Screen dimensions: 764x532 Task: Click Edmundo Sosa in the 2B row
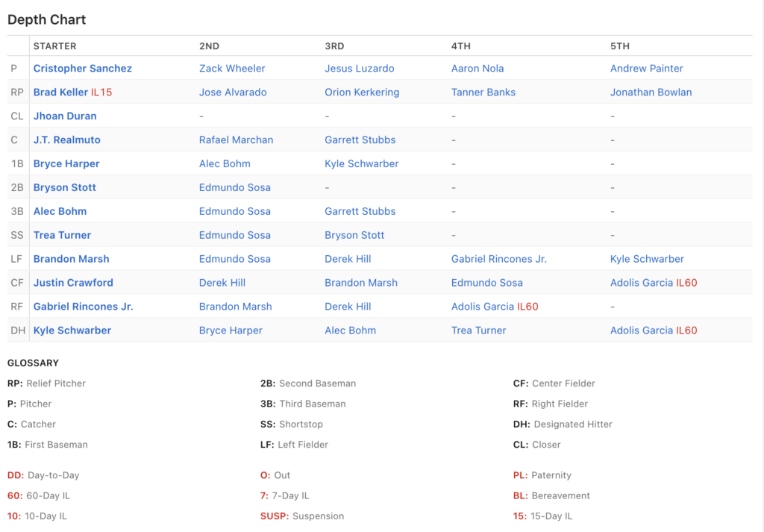pos(234,187)
